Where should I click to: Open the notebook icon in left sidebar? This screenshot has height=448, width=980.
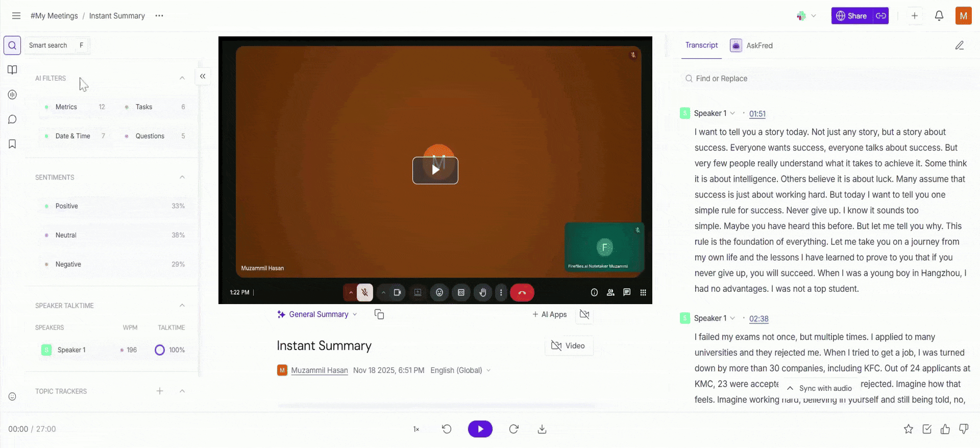coord(12,70)
